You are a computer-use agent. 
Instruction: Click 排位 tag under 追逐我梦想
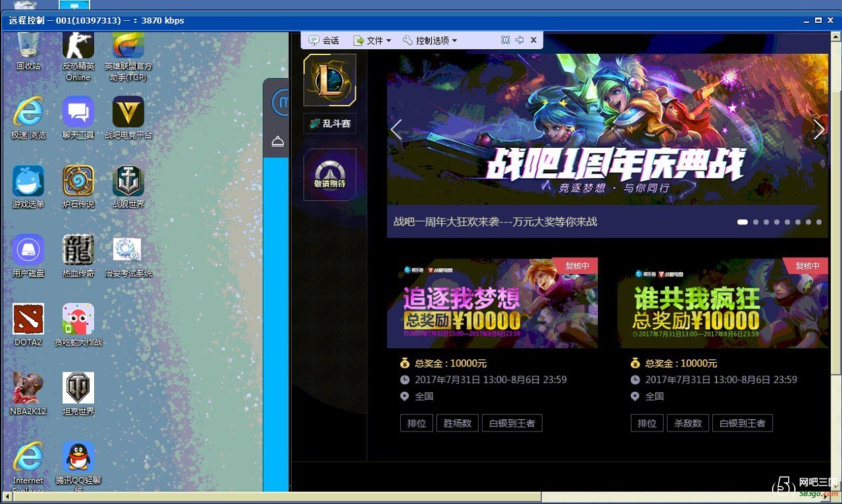(417, 423)
